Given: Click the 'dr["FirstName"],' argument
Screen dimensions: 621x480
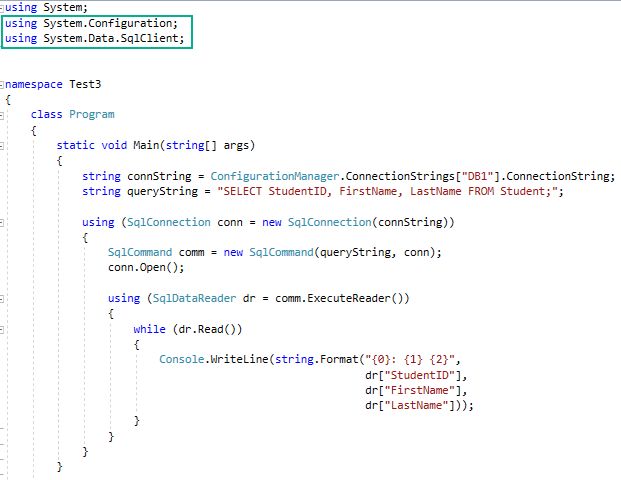Looking at the screenshot, I should tap(416, 390).
